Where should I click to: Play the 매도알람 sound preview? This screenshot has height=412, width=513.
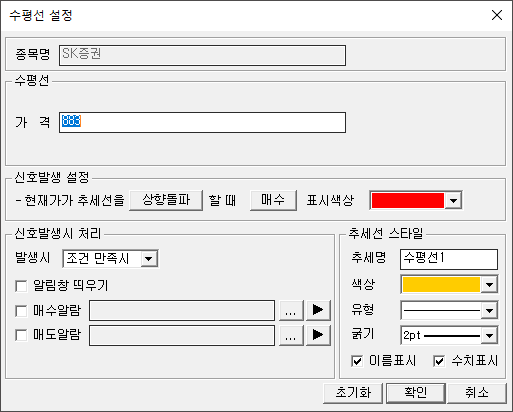click(x=318, y=335)
